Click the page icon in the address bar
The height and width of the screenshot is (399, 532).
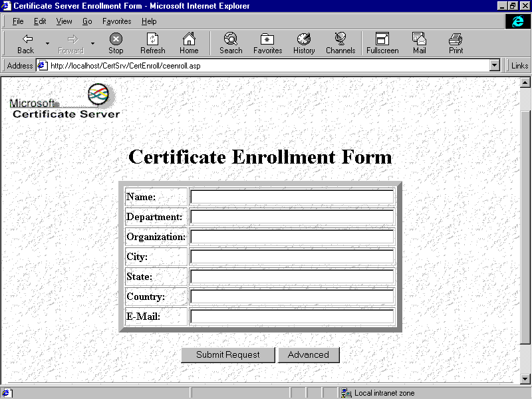click(x=42, y=65)
